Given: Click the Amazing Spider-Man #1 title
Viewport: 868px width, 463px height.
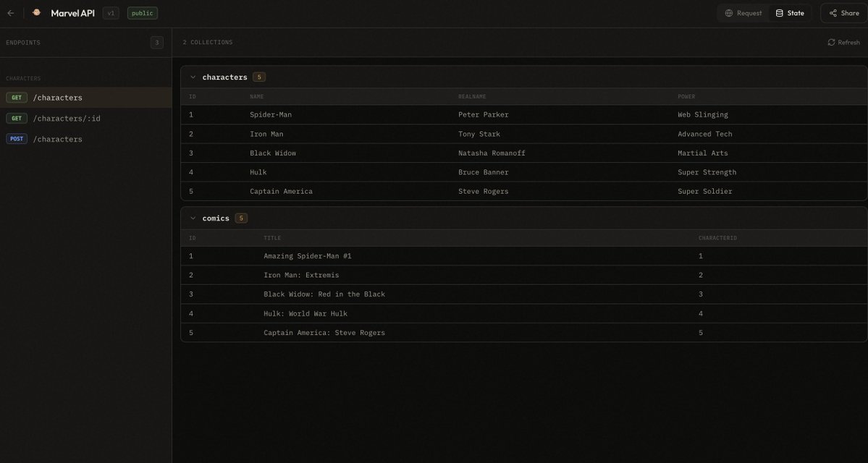Looking at the screenshot, I should [x=307, y=256].
